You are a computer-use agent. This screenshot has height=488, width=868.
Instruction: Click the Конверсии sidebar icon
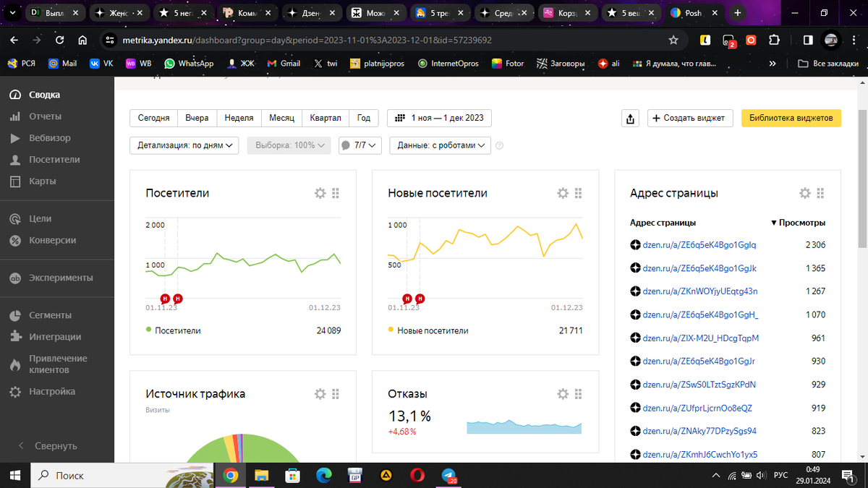[14, 241]
